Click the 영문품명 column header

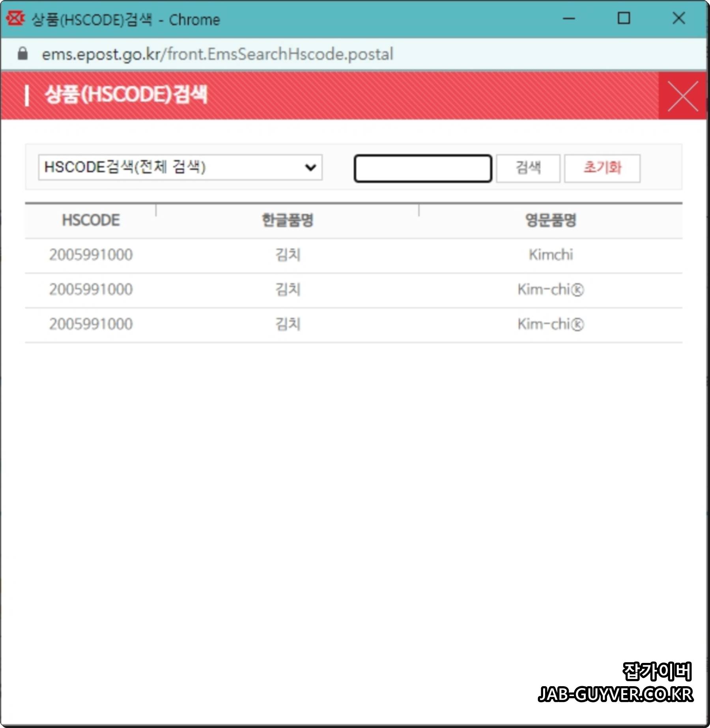pos(551,220)
